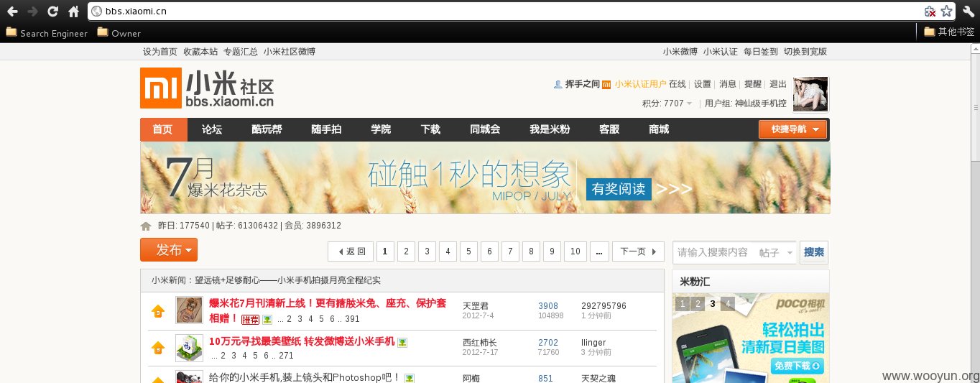Click the 每日签到 daily check-in link
The height and width of the screenshot is (383, 980).
pyautogui.click(x=761, y=52)
